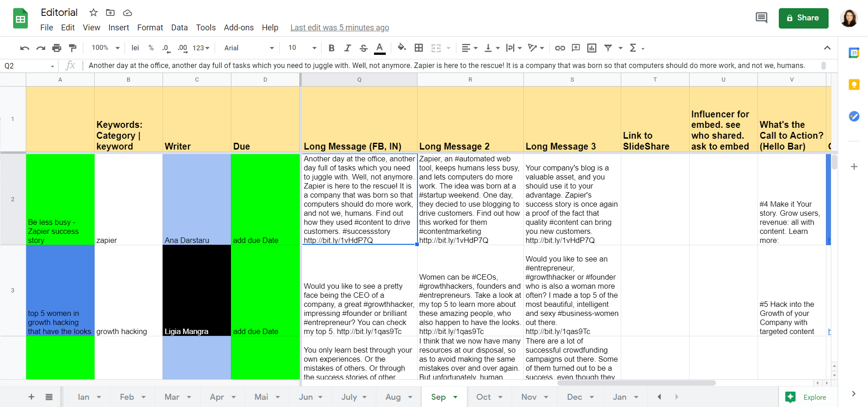Screen dimensions: 868x407
Task: Decrease decimal places
Action: click(166, 48)
